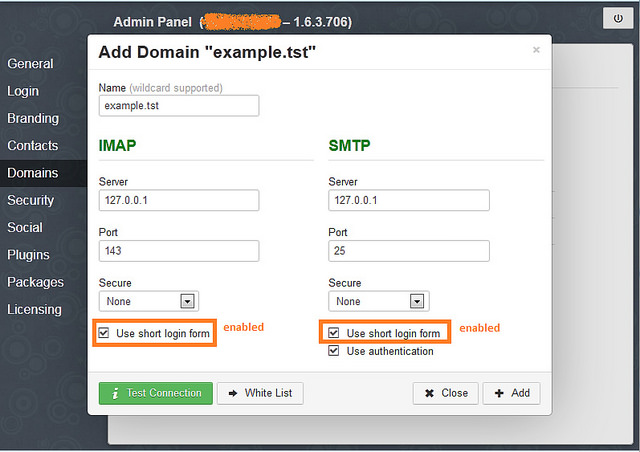Go to the Security menu item
This screenshot has width=640, height=452.
click(x=30, y=200)
